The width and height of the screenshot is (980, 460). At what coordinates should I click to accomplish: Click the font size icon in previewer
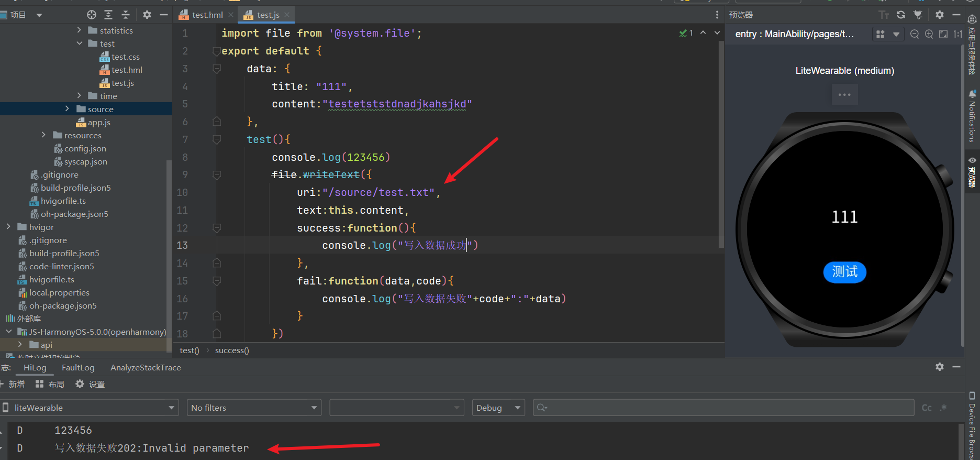point(884,15)
